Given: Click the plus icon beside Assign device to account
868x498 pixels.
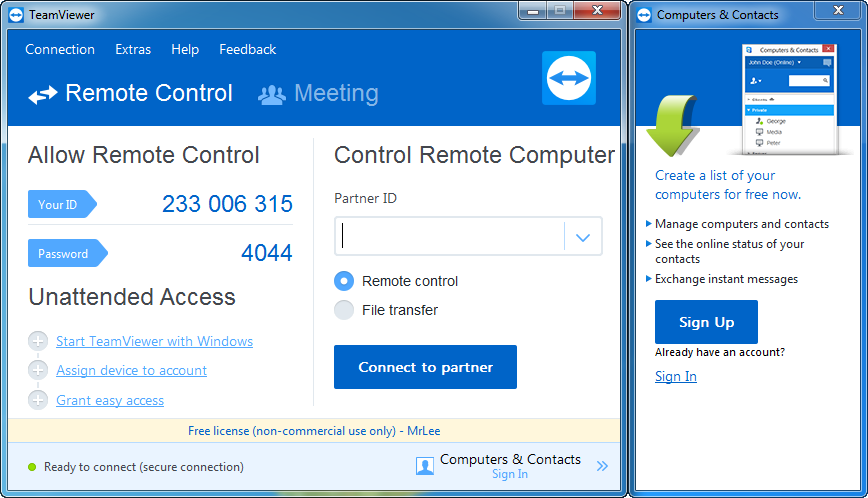Looking at the screenshot, I should tap(38, 370).
